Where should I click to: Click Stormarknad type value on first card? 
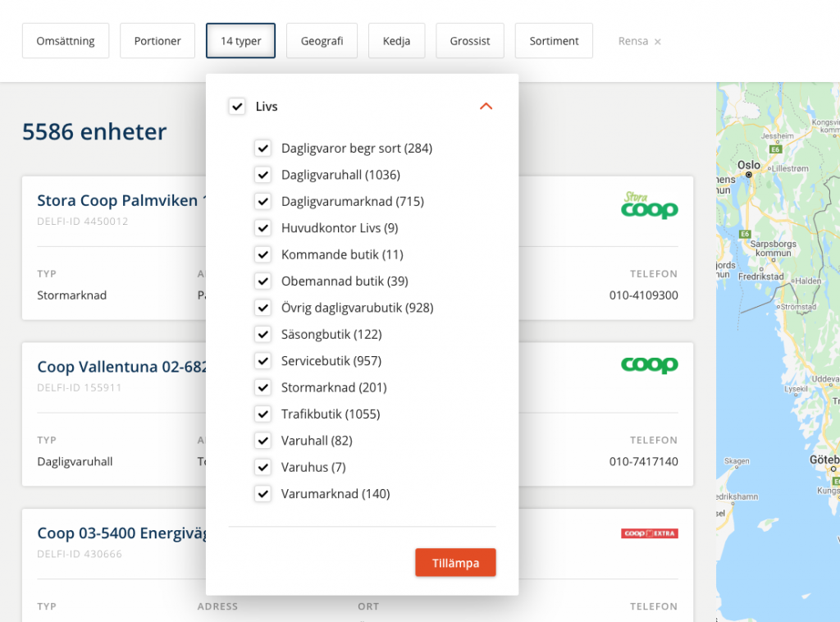tap(72, 295)
